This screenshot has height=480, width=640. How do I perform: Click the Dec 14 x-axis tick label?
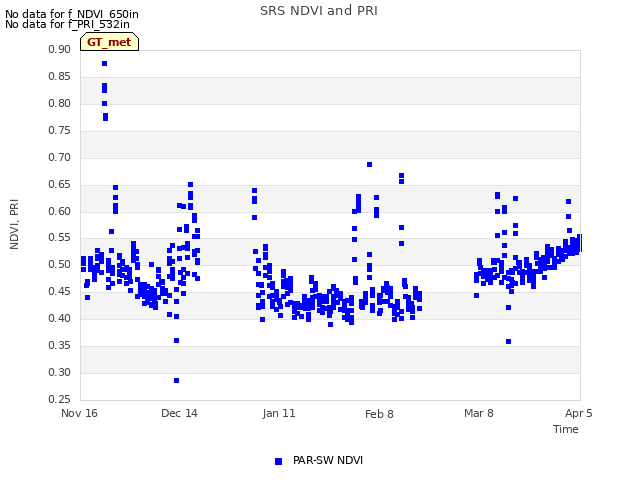coord(179,413)
